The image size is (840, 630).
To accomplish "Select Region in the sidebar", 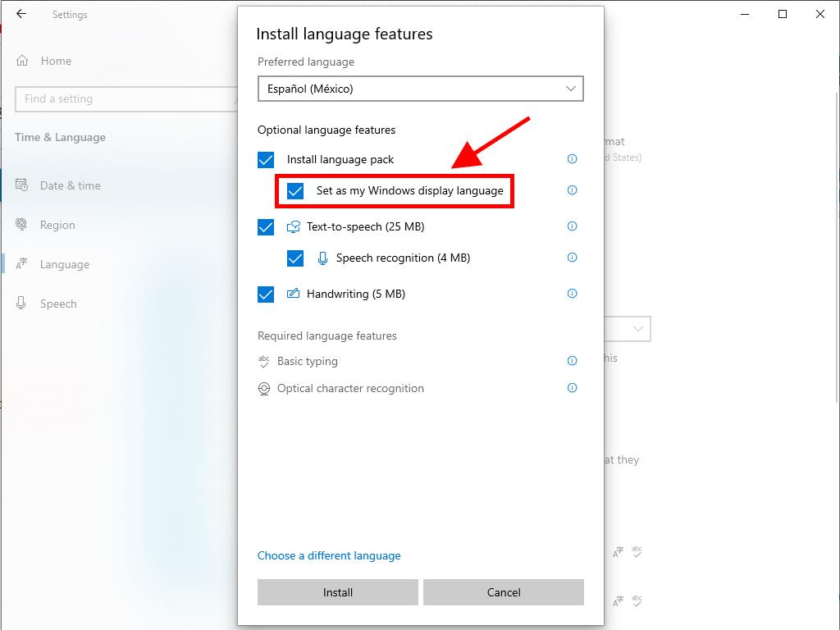I will point(57,225).
